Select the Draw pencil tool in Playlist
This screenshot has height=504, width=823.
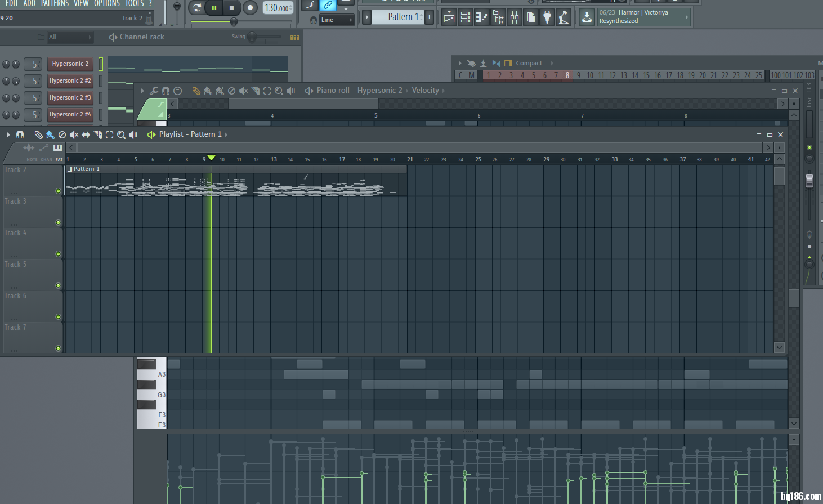tap(38, 134)
